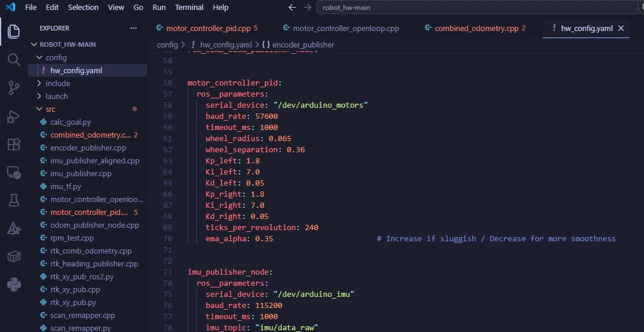Open combined_odometry.cpp file in explorer tree
Viewport: 644px width, 332px height.
click(87, 135)
